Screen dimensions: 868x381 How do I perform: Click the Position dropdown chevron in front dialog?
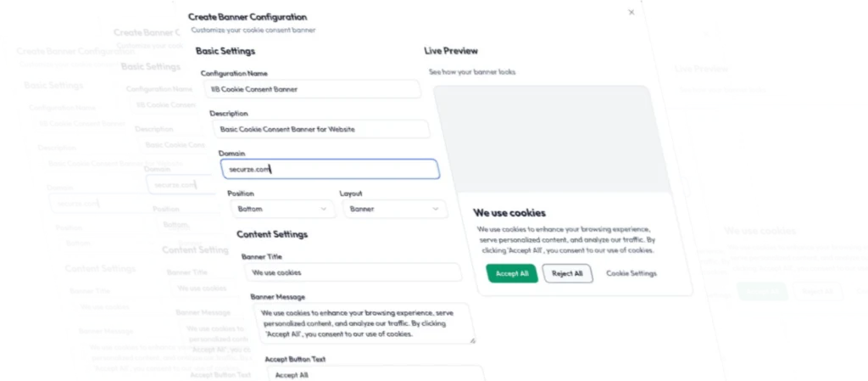click(x=323, y=208)
